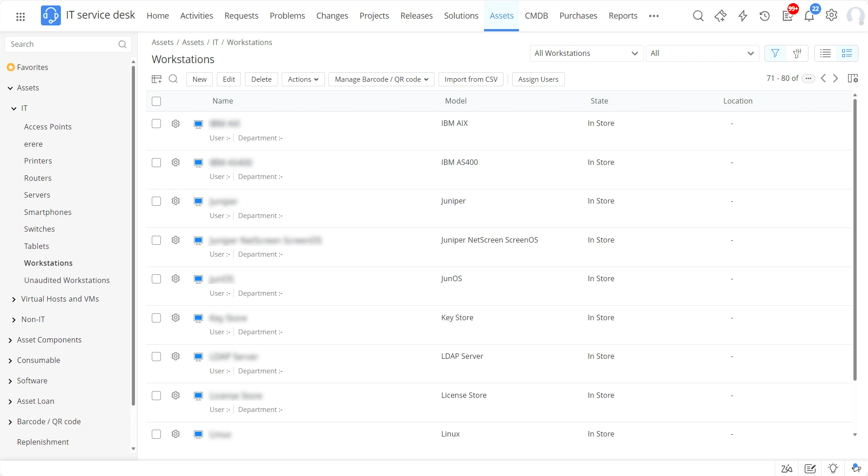This screenshot has width=868, height=476.
Task: Click the filter funnel icon
Action: click(x=775, y=53)
